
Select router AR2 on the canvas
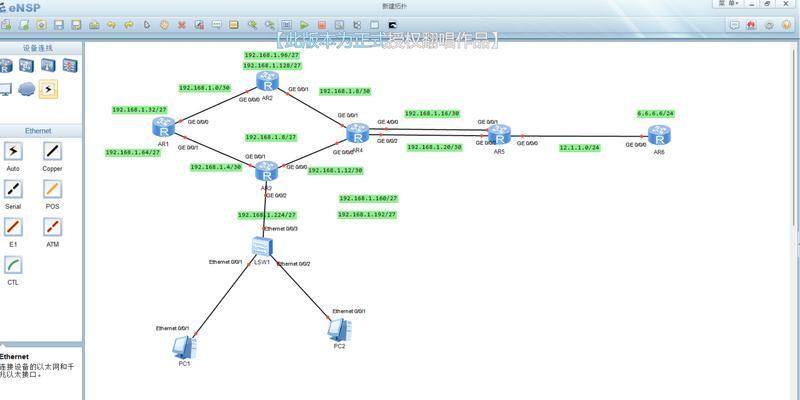click(267, 81)
